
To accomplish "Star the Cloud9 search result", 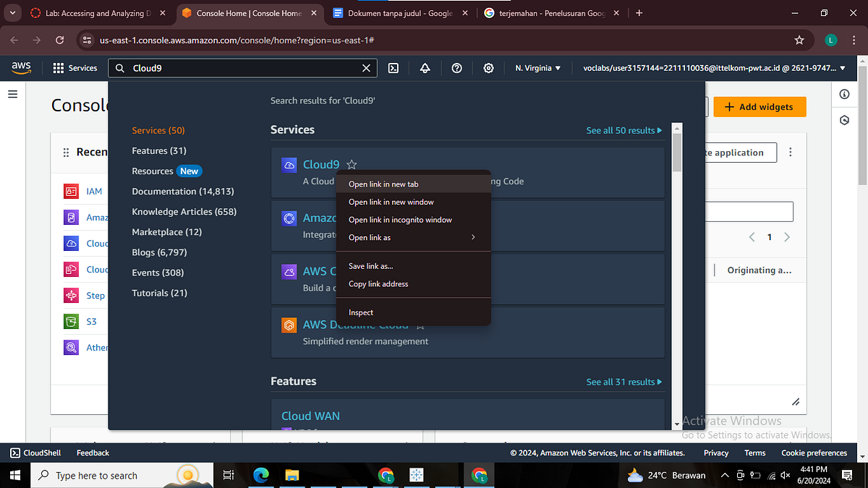I will click(x=352, y=164).
